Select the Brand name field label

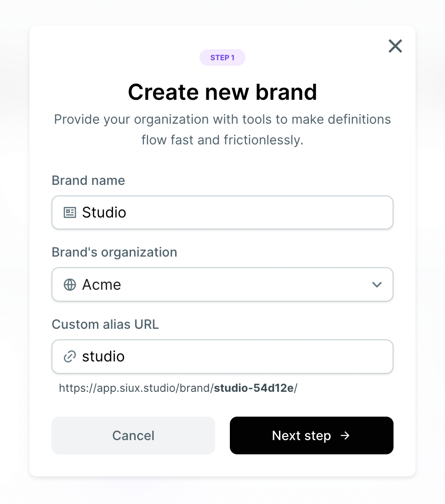[88, 180]
